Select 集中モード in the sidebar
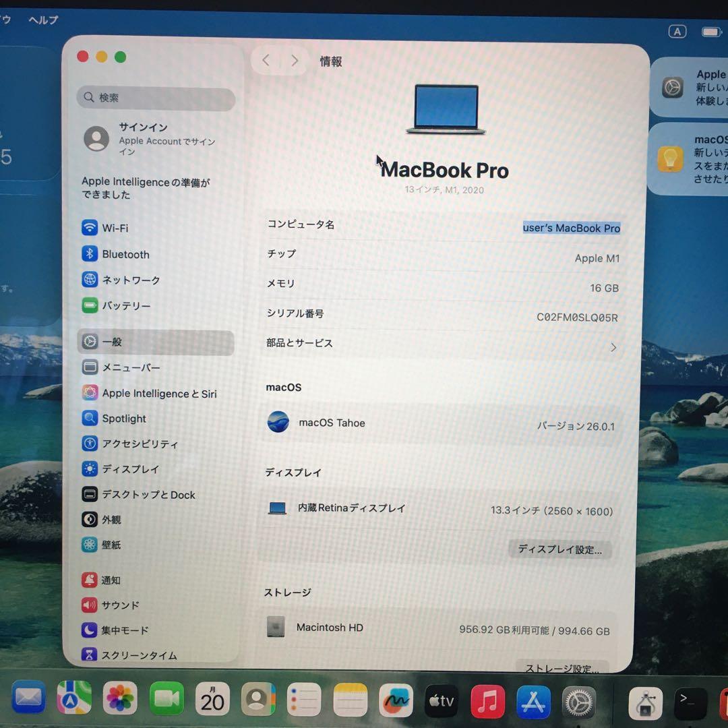The height and width of the screenshot is (728, 728). (x=125, y=630)
